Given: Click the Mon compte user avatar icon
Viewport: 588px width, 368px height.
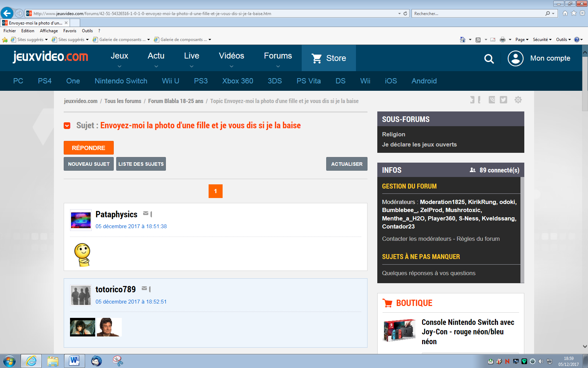Looking at the screenshot, I should click(515, 58).
